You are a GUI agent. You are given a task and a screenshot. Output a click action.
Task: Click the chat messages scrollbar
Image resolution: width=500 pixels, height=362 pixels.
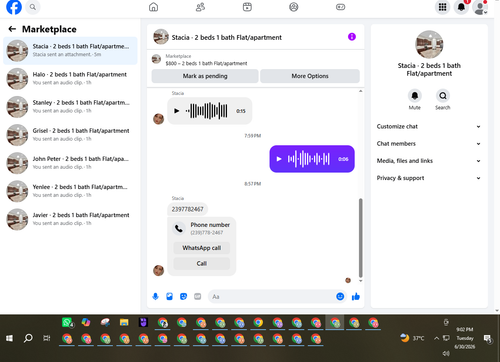point(360,238)
